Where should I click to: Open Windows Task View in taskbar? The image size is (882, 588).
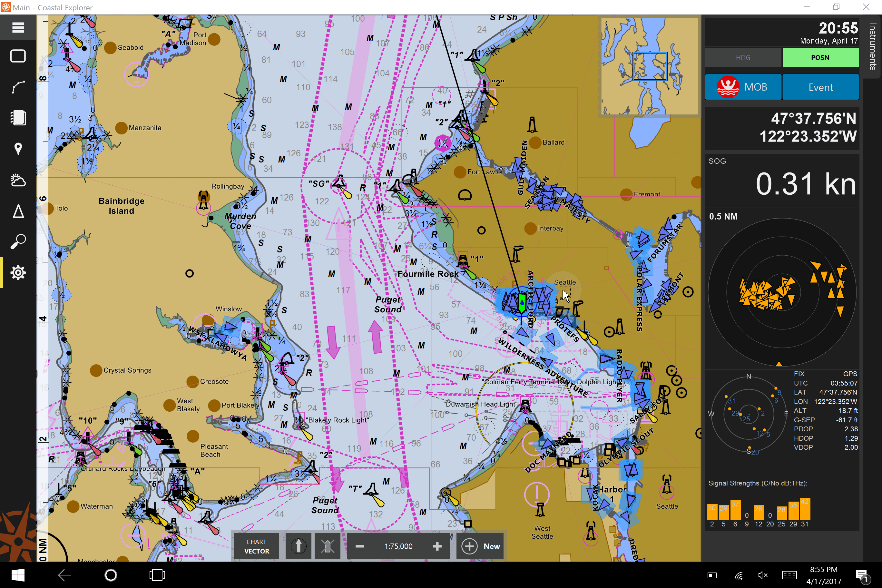(157, 575)
